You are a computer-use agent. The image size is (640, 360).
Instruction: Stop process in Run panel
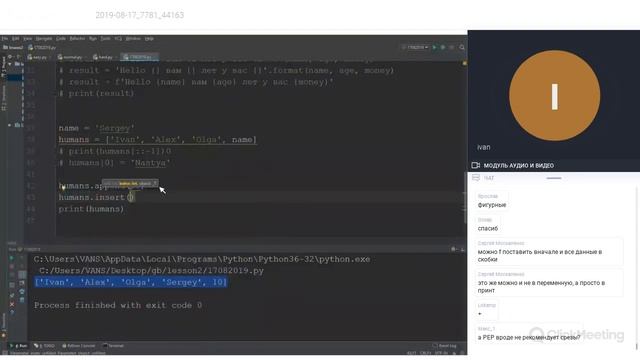point(11,267)
